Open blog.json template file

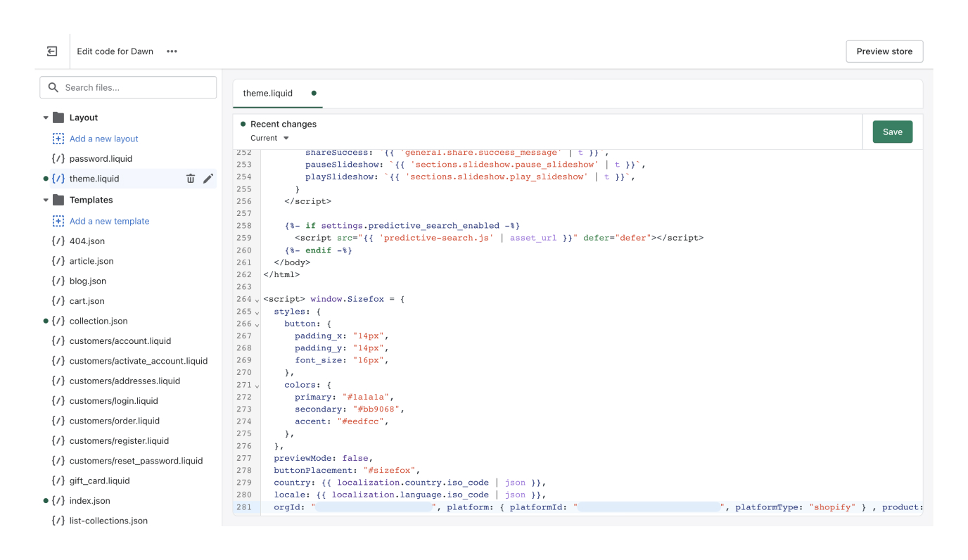click(x=88, y=281)
